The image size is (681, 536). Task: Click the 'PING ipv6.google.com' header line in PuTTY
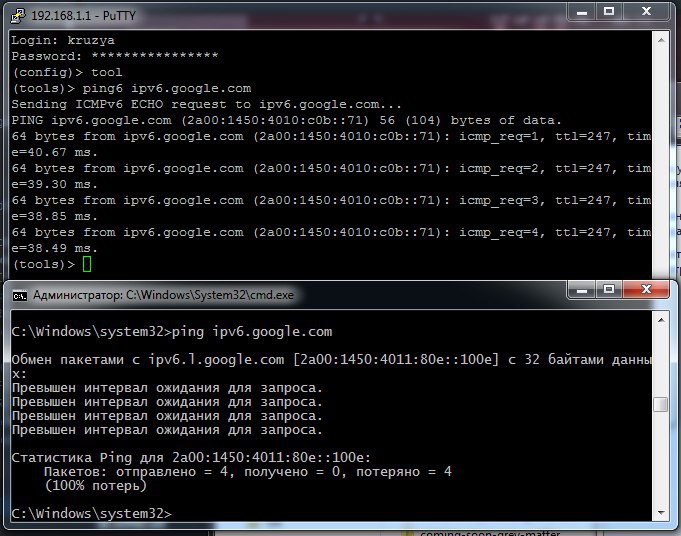pyautogui.click(x=286, y=120)
